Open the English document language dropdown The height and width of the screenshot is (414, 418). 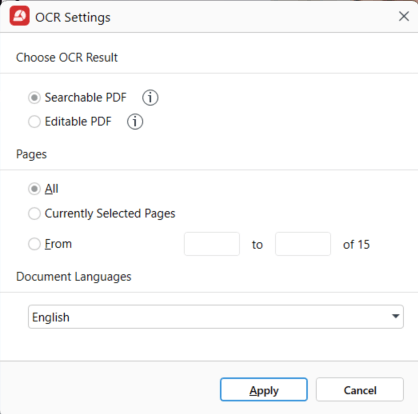point(216,317)
